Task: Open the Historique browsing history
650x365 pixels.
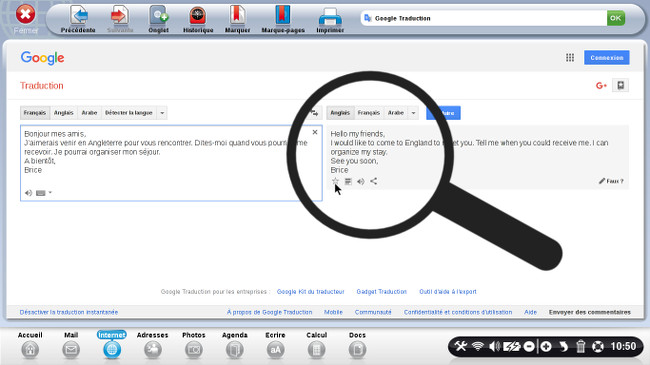Action: point(198,19)
